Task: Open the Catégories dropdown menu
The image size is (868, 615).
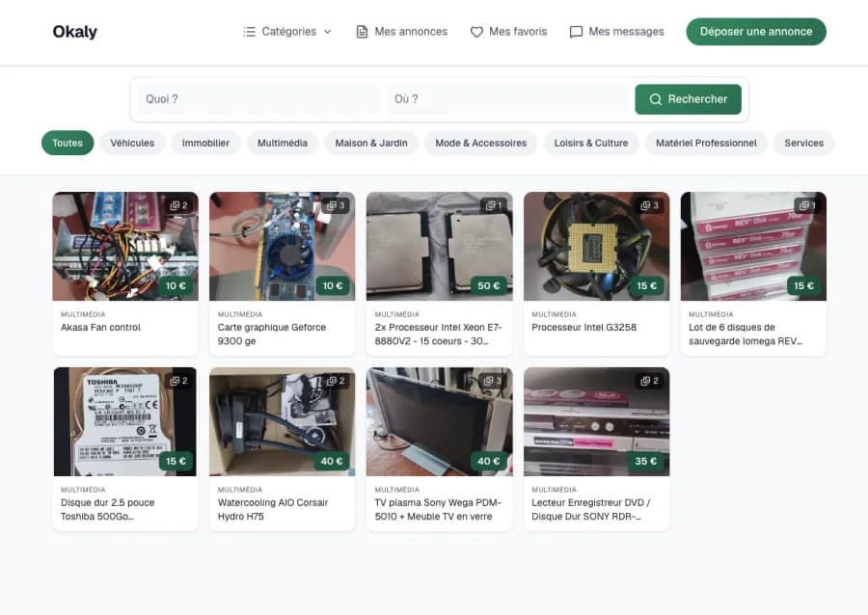Action: pyautogui.click(x=287, y=32)
